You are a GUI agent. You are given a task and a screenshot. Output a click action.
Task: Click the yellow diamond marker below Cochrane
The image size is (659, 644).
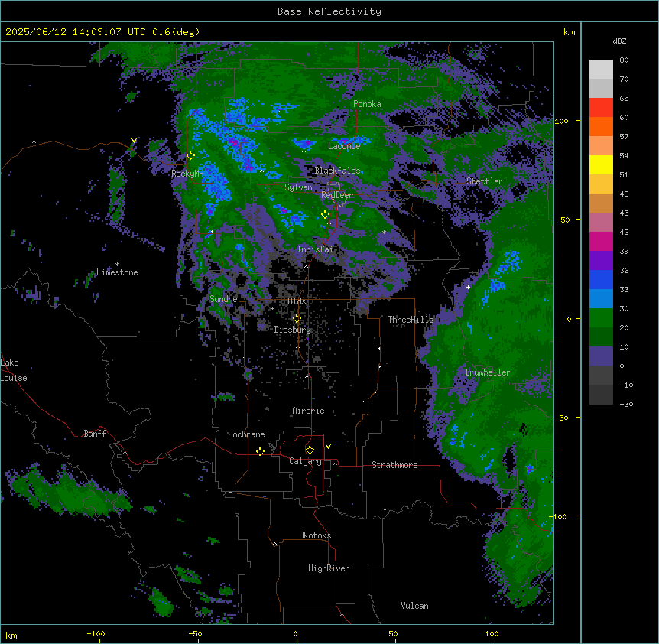(260, 451)
